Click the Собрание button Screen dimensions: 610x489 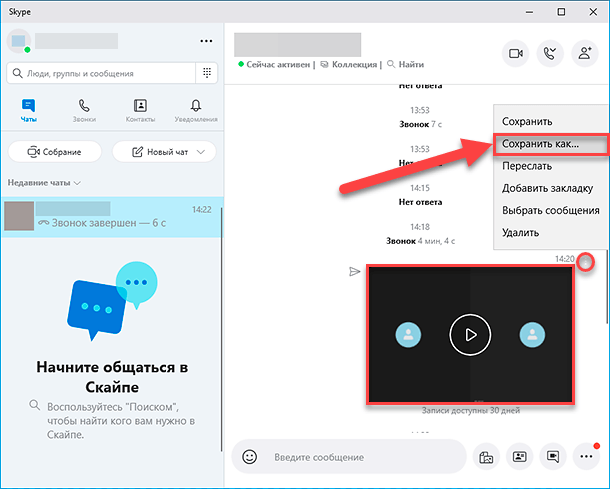[x=55, y=152]
